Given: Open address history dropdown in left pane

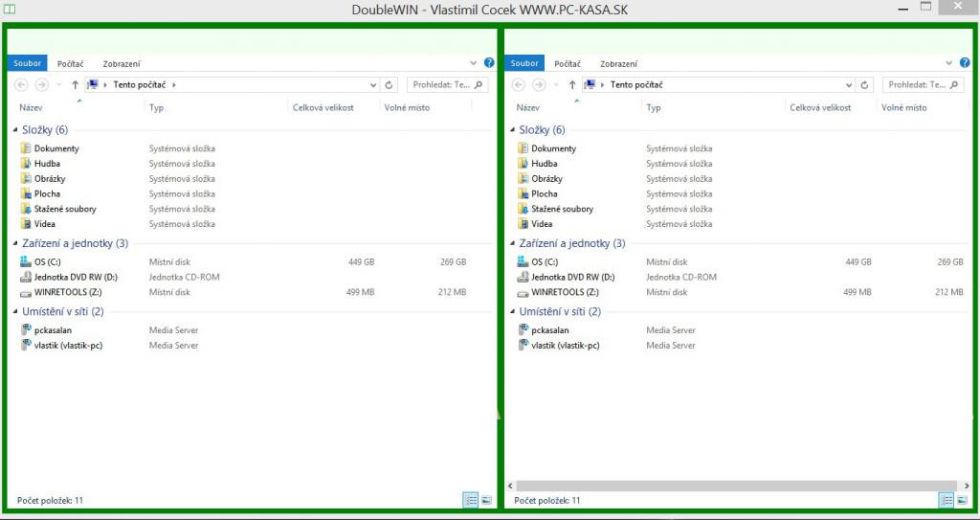Looking at the screenshot, I should [x=373, y=85].
